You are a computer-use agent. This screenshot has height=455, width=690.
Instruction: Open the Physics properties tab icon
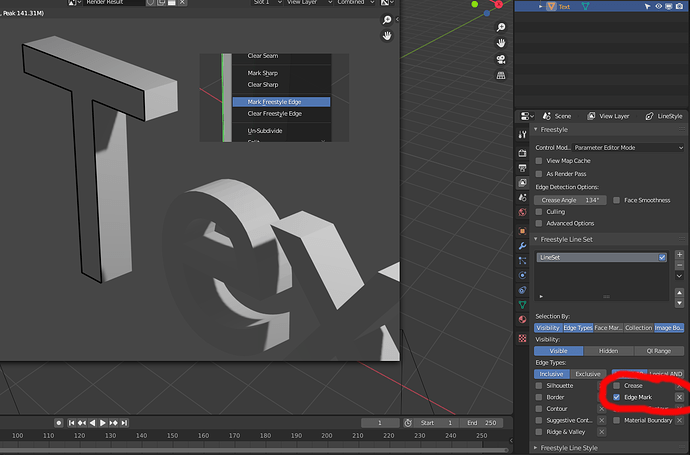click(522, 275)
